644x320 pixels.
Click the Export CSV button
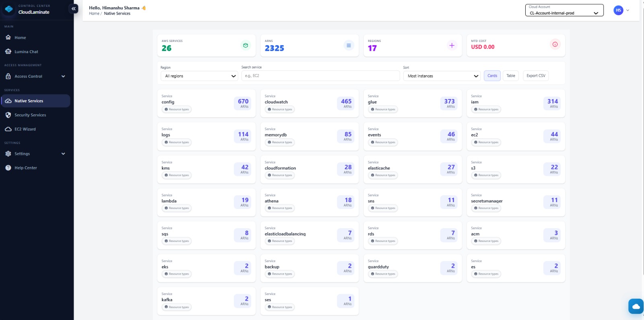536,76
